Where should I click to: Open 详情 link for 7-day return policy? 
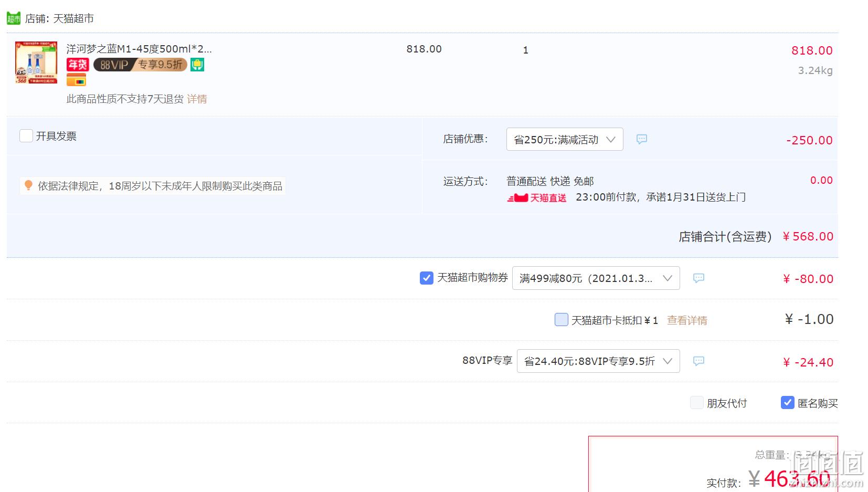point(197,99)
